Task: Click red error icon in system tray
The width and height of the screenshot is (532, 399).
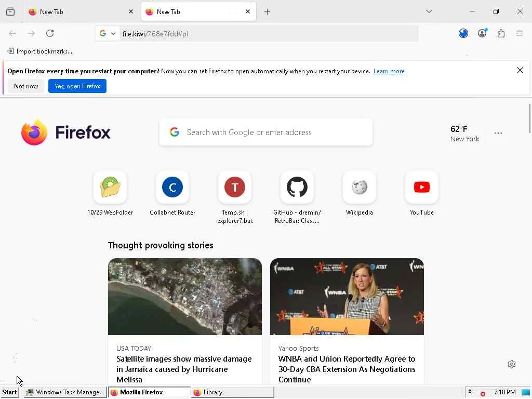Action: click(483, 394)
